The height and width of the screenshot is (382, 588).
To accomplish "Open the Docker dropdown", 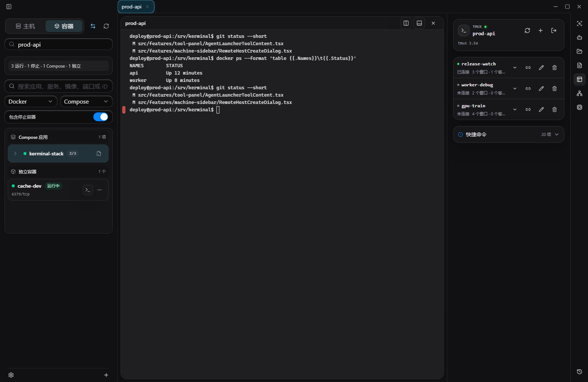I will point(31,101).
